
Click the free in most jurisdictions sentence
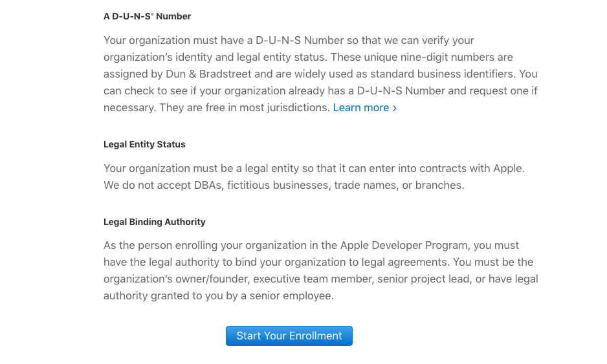pyautogui.click(x=244, y=107)
